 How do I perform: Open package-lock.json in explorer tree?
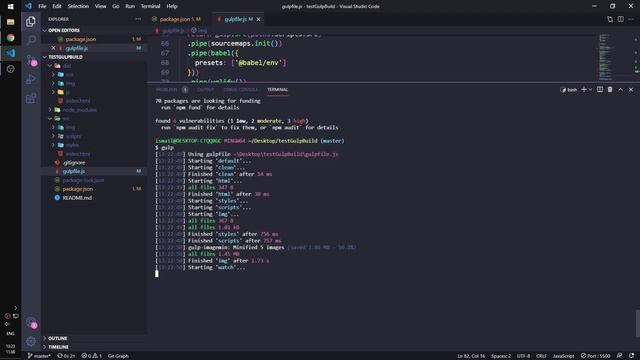tap(83, 180)
